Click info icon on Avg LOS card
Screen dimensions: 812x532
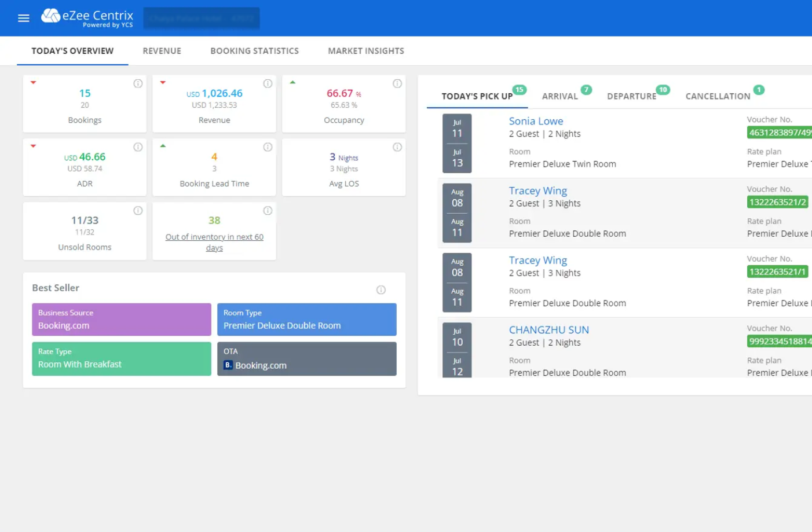397,148
